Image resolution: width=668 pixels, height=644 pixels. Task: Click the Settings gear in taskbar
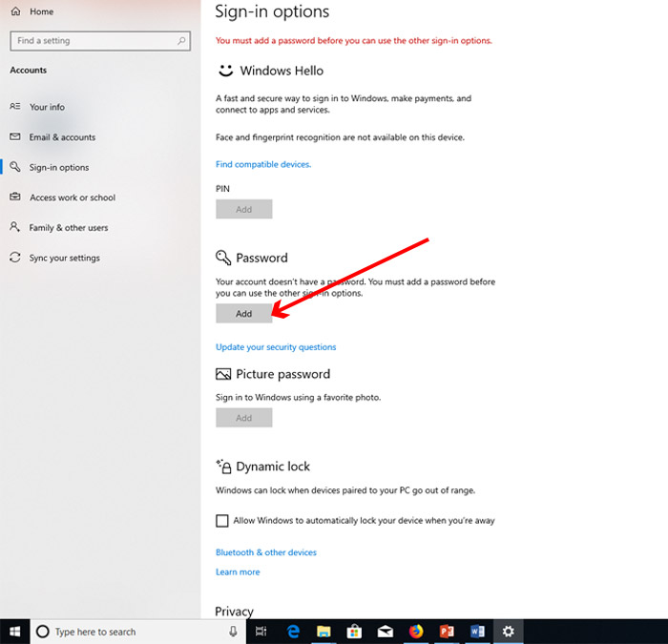tap(509, 632)
